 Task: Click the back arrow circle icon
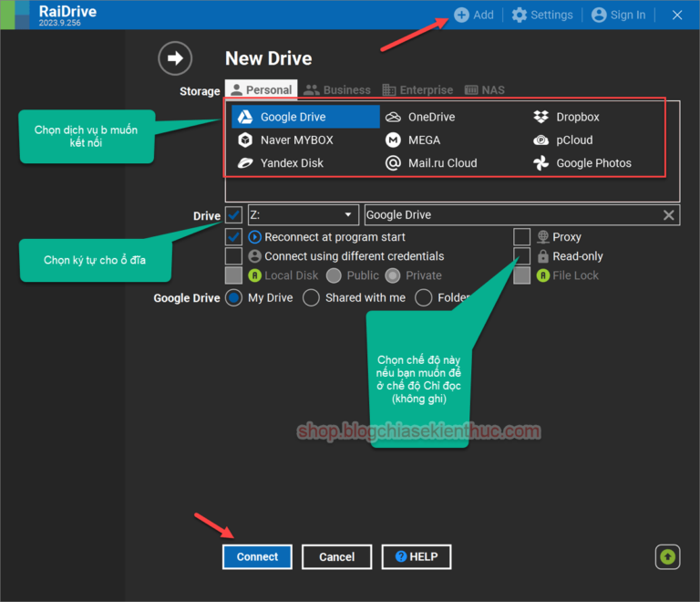tap(175, 58)
